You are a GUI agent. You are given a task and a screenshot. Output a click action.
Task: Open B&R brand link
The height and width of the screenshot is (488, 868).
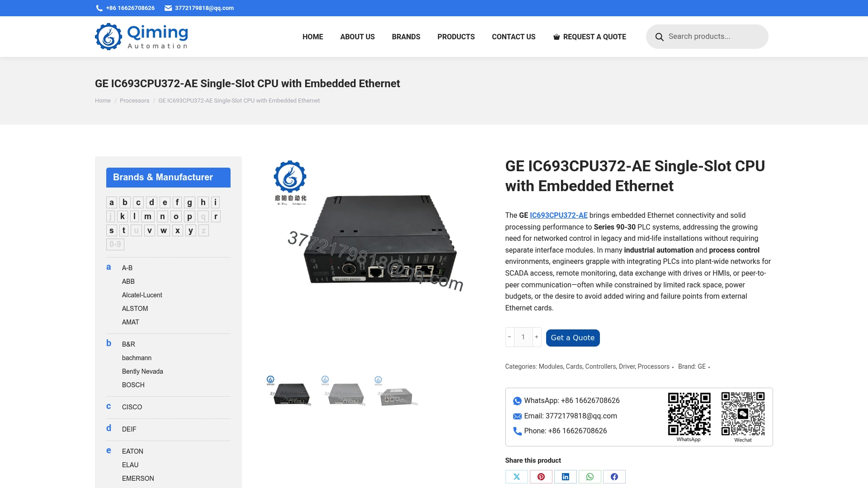point(128,344)
